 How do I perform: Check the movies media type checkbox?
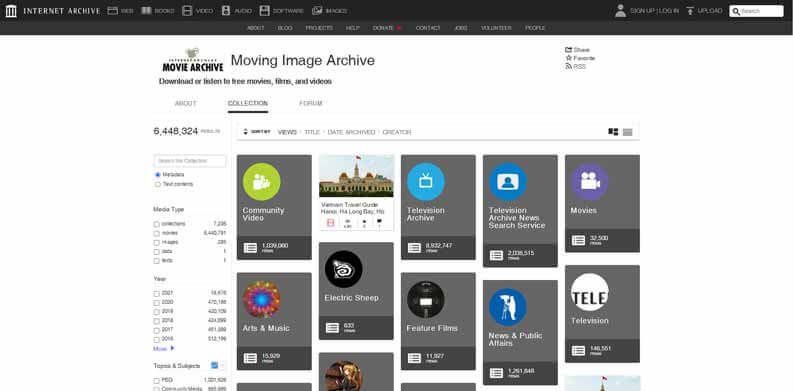coord(156,233)
